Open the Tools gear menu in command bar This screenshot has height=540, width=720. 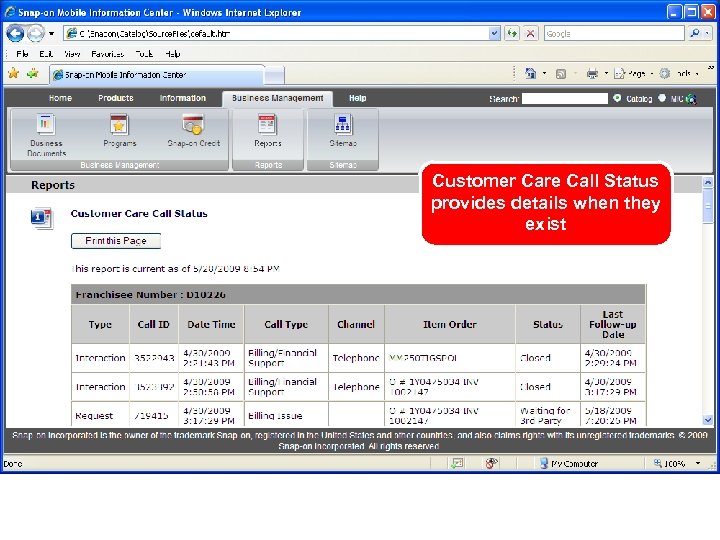[679, 73]
